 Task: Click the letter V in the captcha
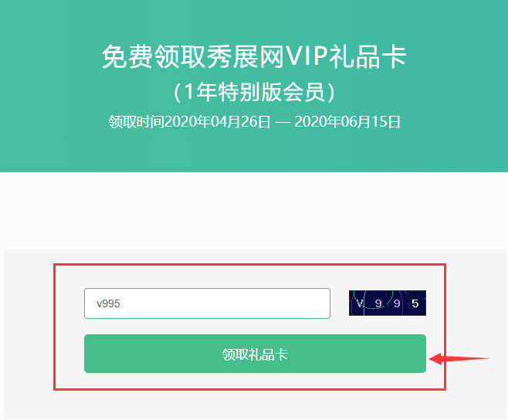pyautogui.click(x=359, y=303)
